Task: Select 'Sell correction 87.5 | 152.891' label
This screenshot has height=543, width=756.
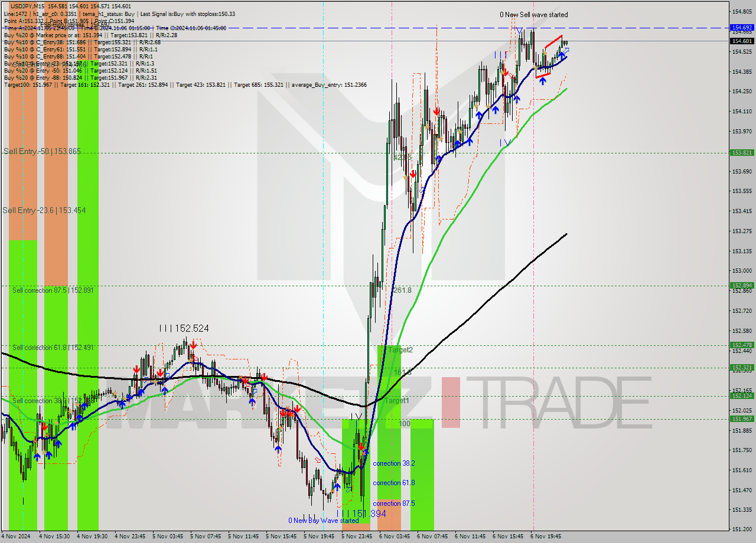Action: coord(53,290)
